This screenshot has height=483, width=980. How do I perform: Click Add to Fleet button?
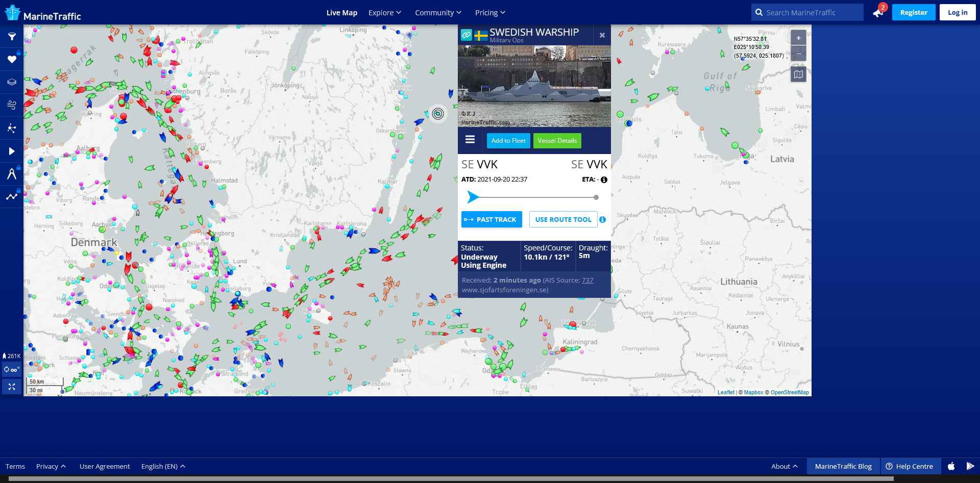(508, 141)
